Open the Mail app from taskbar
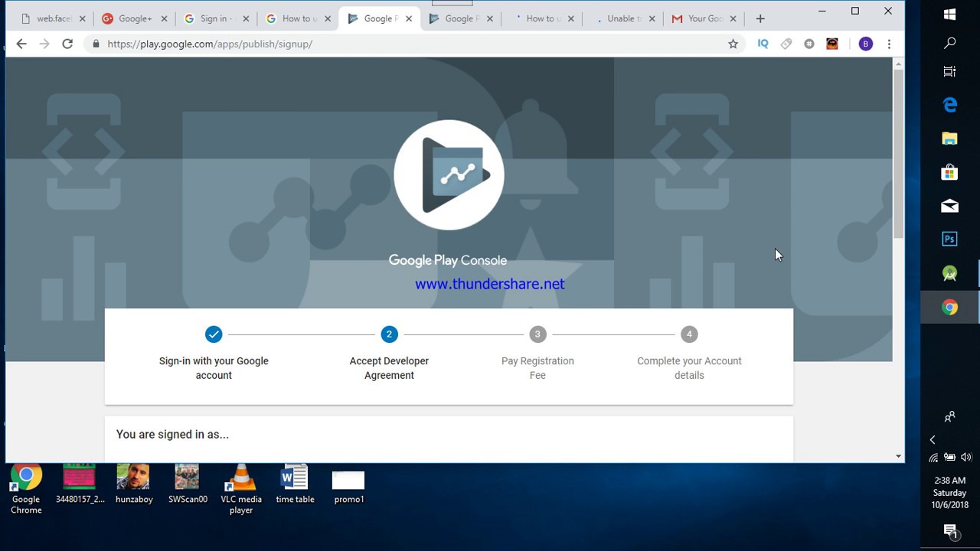Viewport: 980px width, 551px height. tap(950, 206)
